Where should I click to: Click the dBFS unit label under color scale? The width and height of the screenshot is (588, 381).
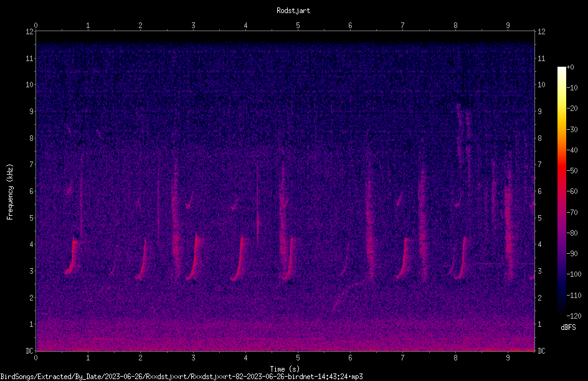point(568,327)
